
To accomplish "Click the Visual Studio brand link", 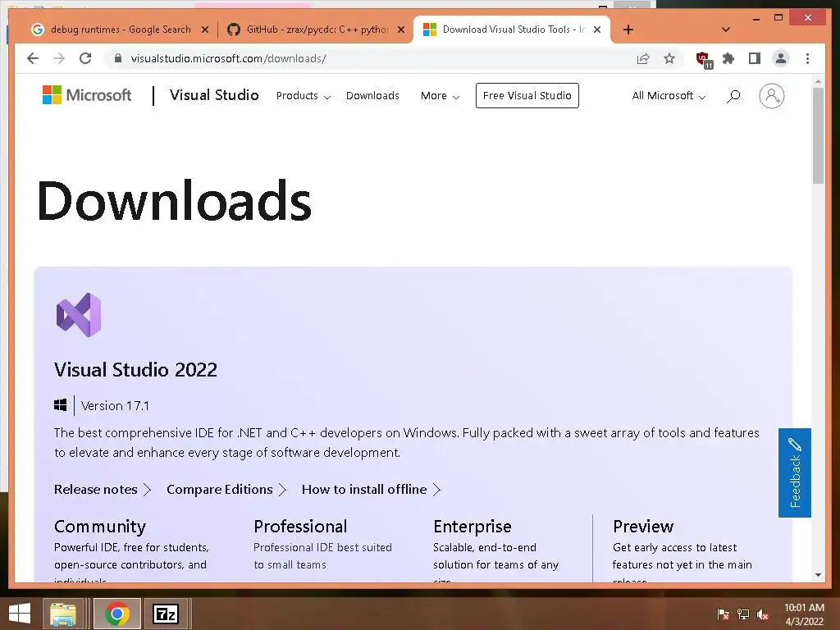I will click(214, 95).
